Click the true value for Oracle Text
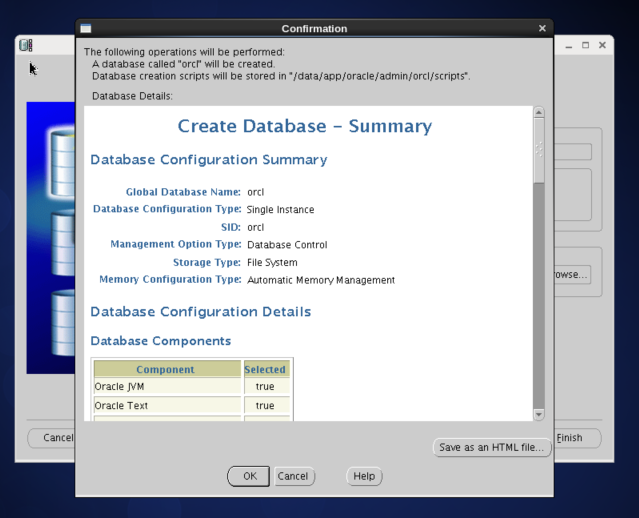The image size is (639, 518). (265, 406)
